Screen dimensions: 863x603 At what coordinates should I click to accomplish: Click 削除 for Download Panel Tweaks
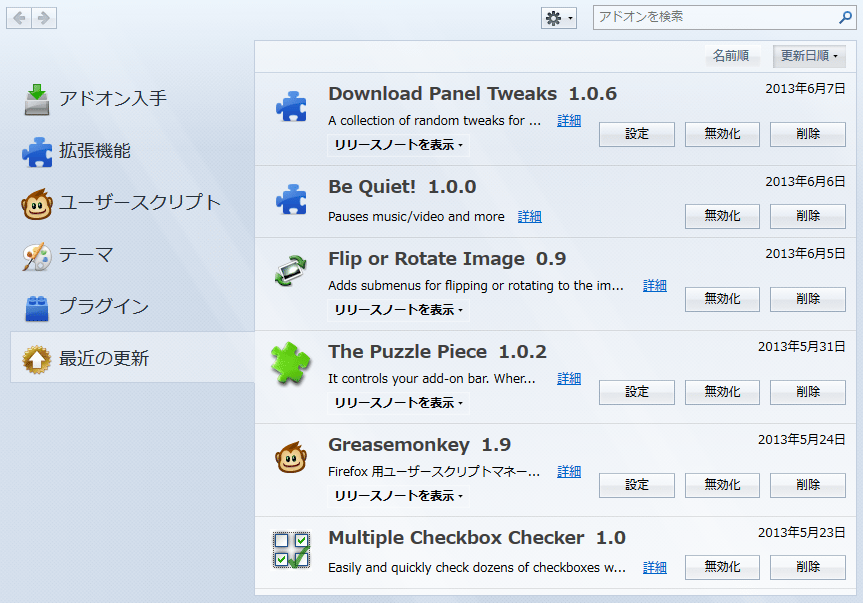pyautogui.click(x=807, y=134)
